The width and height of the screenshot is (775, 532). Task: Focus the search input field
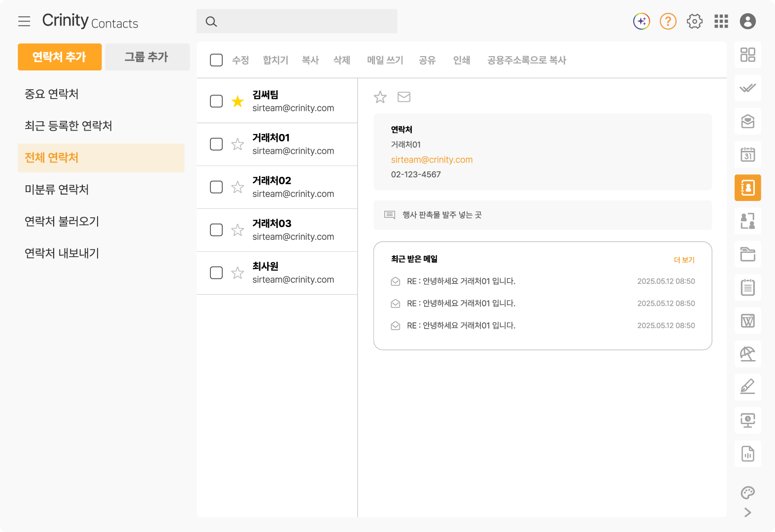(297, 21)
